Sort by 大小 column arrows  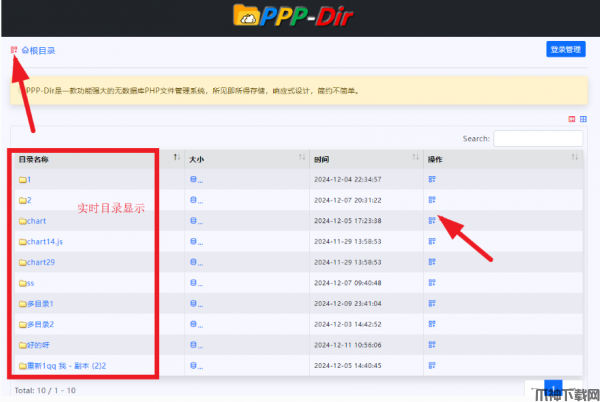click(x=302, y=157)
